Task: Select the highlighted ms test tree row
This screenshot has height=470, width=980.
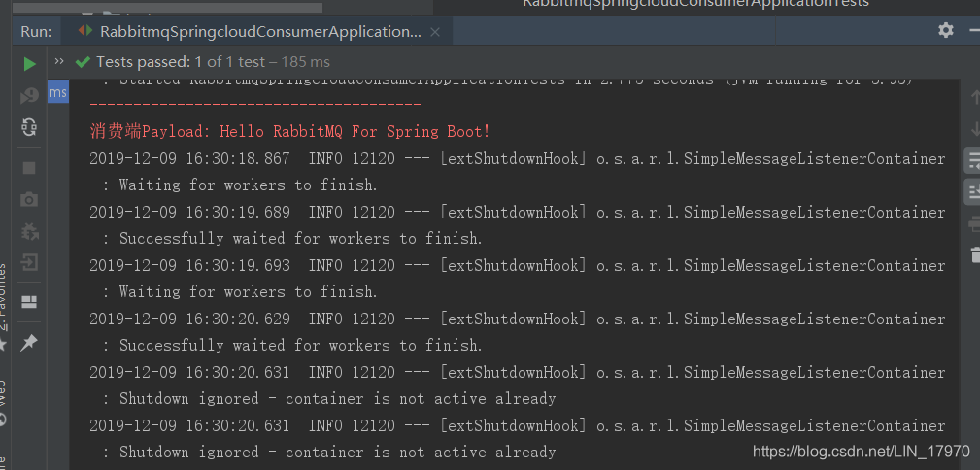Action: coord(58,92)
